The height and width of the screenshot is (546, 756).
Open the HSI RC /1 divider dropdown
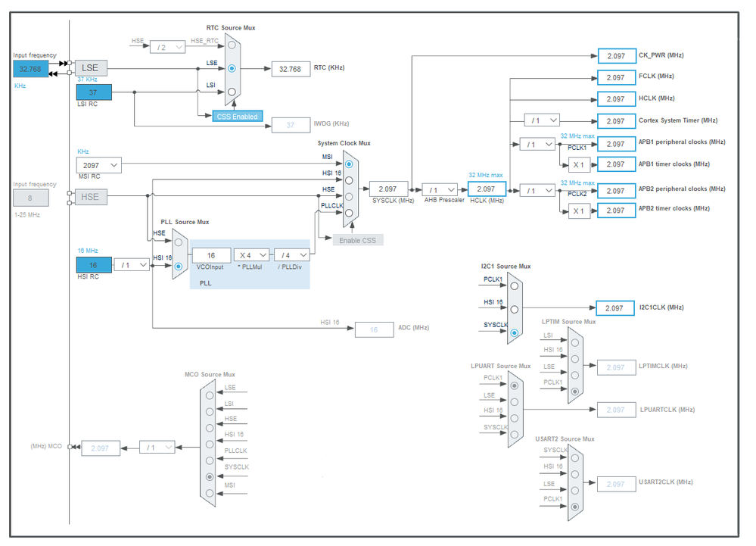(132, 265)
